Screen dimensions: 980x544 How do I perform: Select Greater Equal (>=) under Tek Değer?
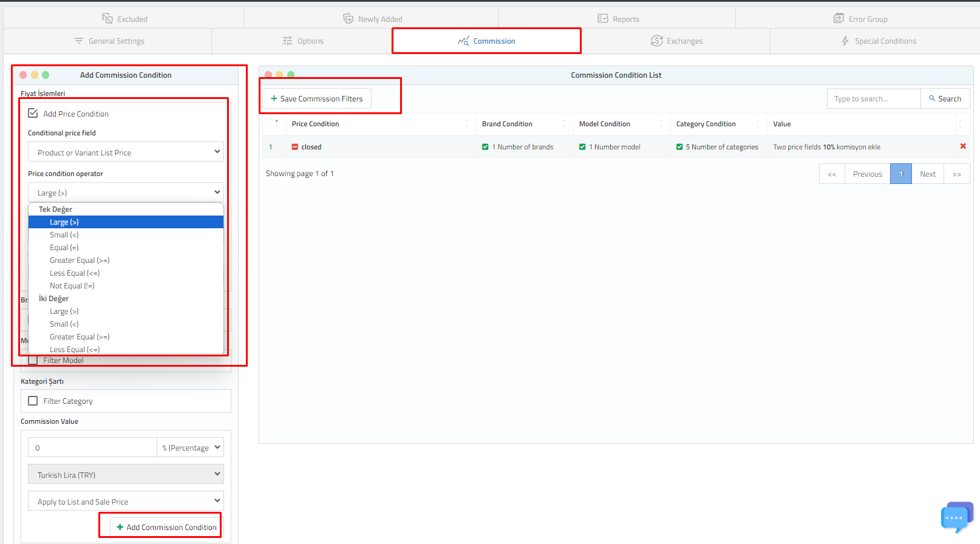(x=80, y=260)
